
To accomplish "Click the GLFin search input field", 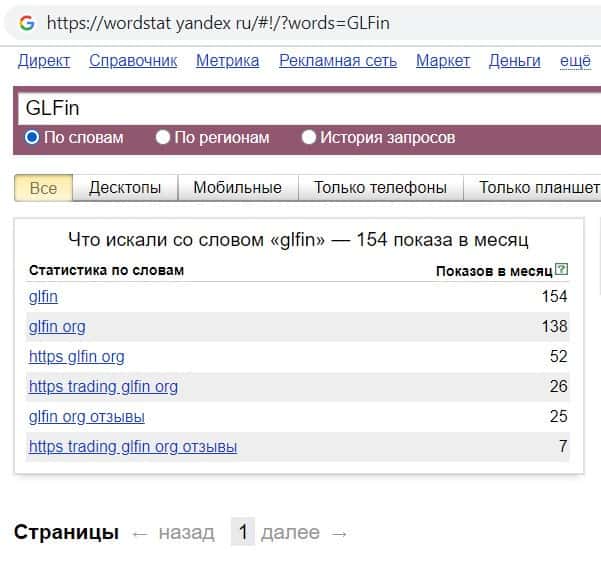I will tap(300, 108).
